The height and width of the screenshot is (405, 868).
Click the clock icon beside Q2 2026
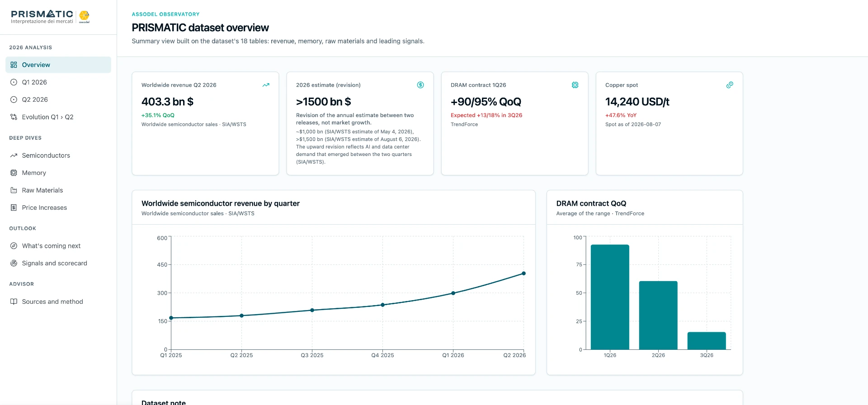tap(14, 99)
